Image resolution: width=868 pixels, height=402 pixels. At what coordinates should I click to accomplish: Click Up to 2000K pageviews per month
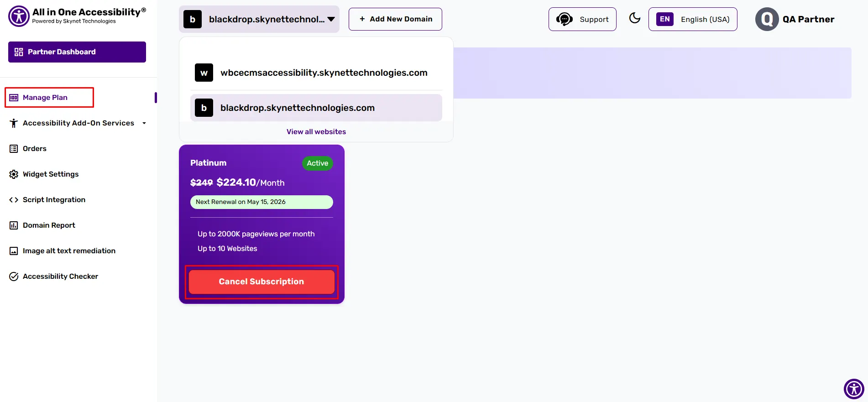click(256, 234)
